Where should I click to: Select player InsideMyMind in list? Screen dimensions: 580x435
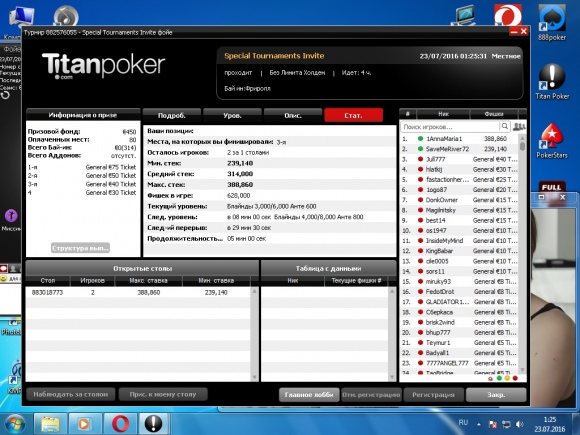(x=459, y=240)
